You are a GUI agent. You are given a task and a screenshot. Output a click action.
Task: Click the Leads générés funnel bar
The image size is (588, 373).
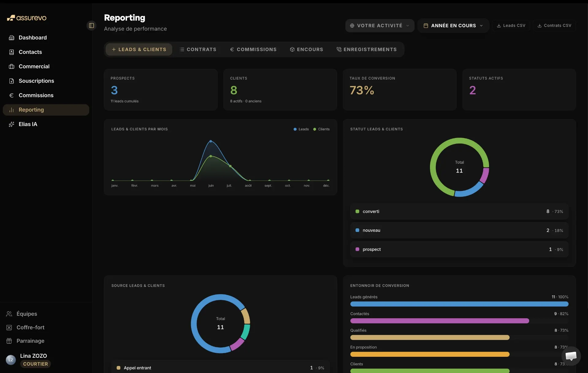pos(459,304)
